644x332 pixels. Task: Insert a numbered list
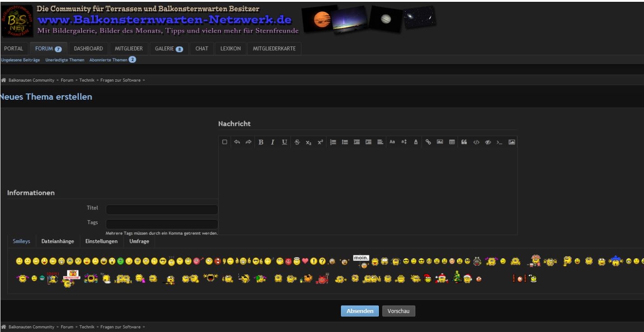tap(333, 142)
